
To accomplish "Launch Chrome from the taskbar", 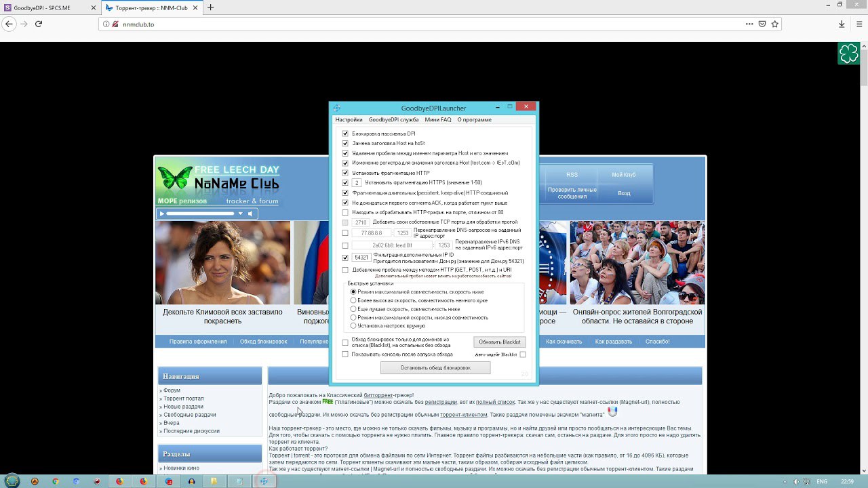I will coord(56,481).
